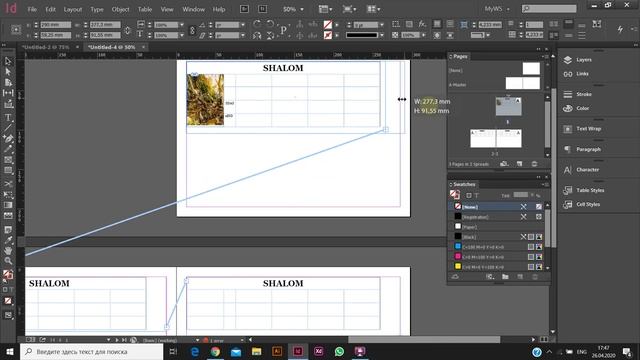Image resolution: width=640 pixels, height=360 pixels.
Task: Select the Hand tool
Action: 8,251
